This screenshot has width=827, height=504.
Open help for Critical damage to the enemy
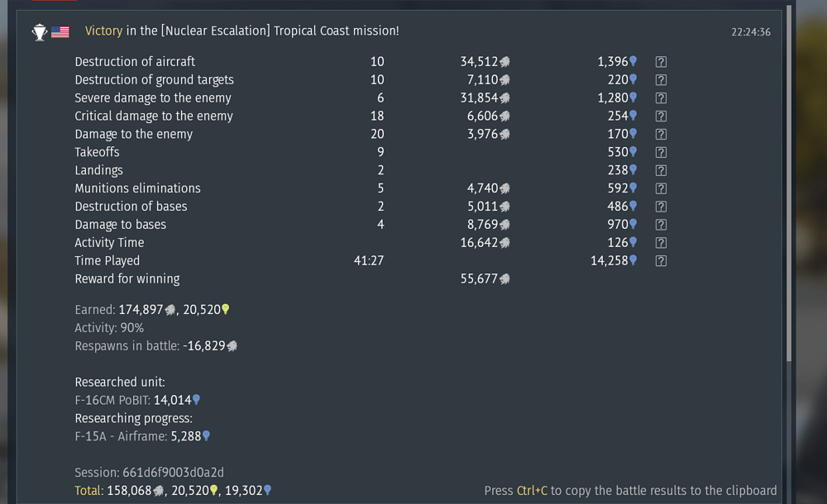[x=661, y=116]
